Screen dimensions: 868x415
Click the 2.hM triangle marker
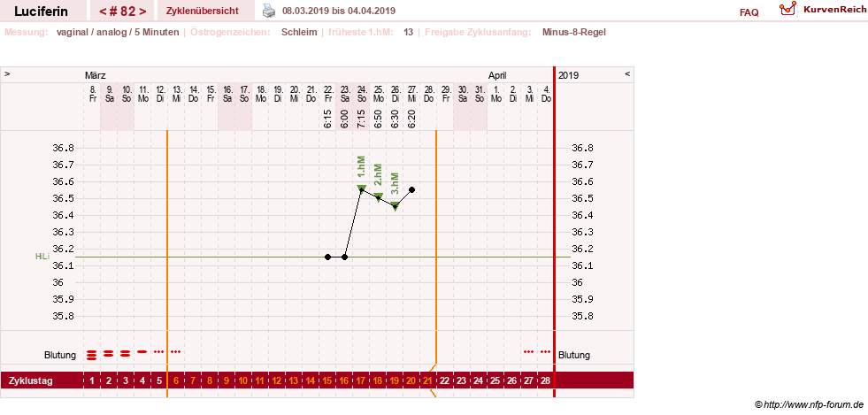[379, 197]
